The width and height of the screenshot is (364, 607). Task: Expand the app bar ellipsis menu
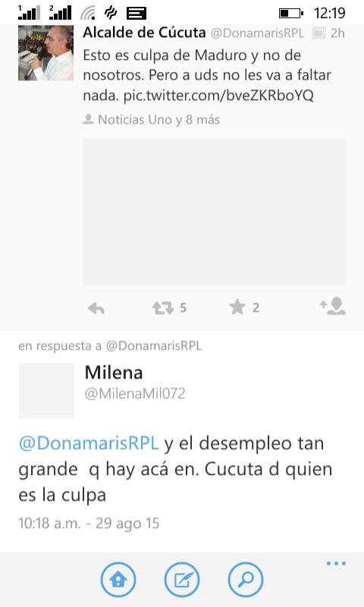click(x=336, y=563)
